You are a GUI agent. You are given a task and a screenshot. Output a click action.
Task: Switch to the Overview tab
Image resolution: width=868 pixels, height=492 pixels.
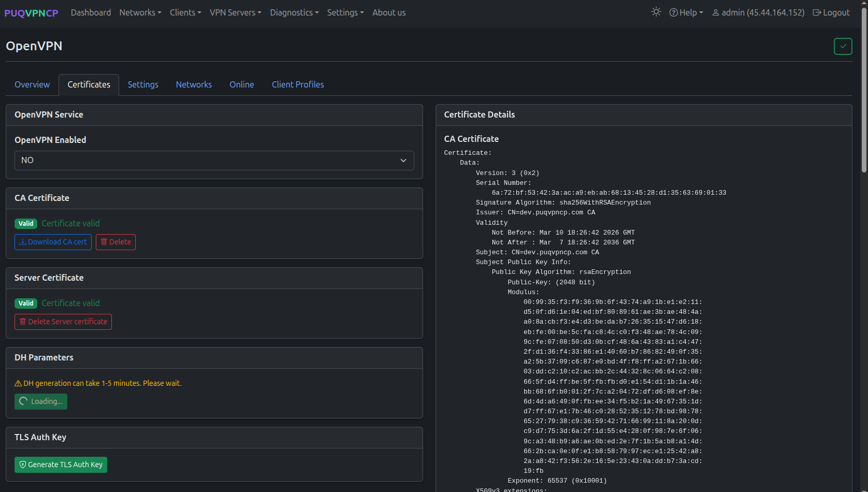pos(32,84)
